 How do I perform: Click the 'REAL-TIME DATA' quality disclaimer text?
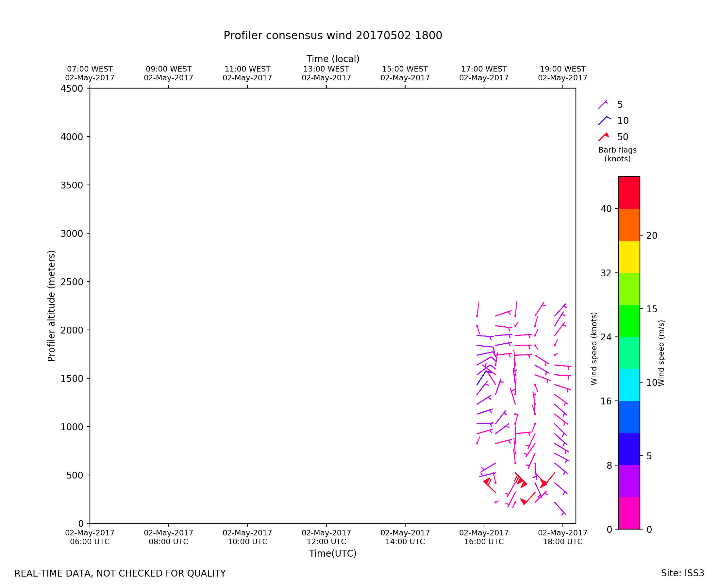click(120, 574)
